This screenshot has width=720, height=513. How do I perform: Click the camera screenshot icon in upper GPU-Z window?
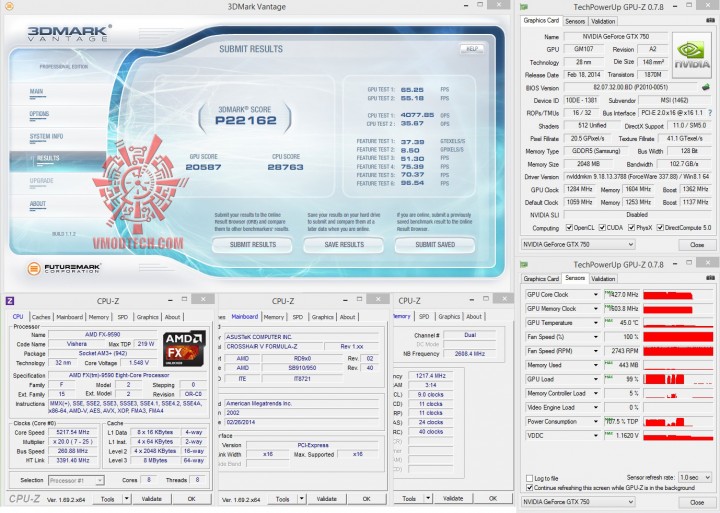tap(710, 20)
